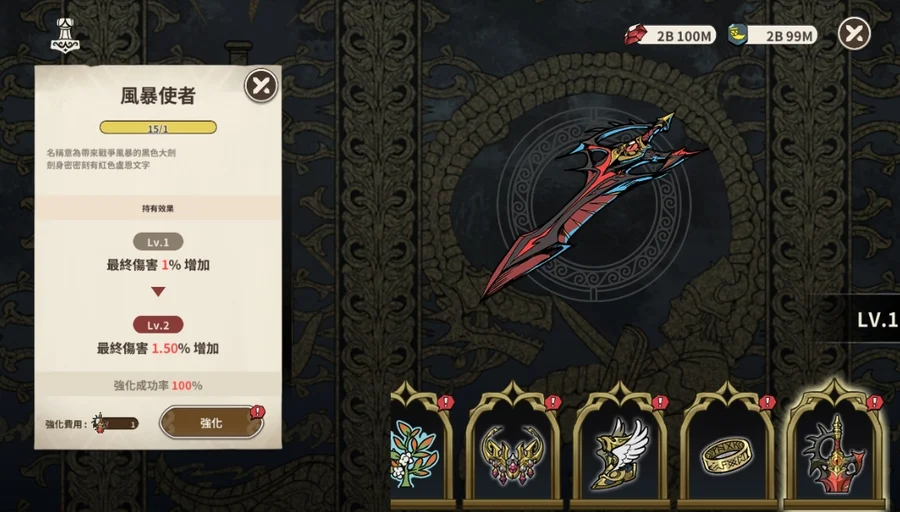Select the winged boot relic slot

(x=620, y=448)
